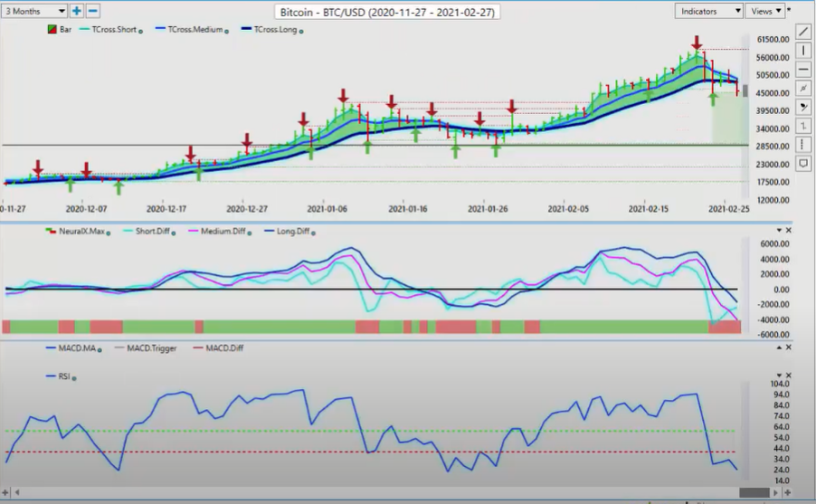
Task: Toggle the dot beside NeuralX.Max
Action: 109,233
